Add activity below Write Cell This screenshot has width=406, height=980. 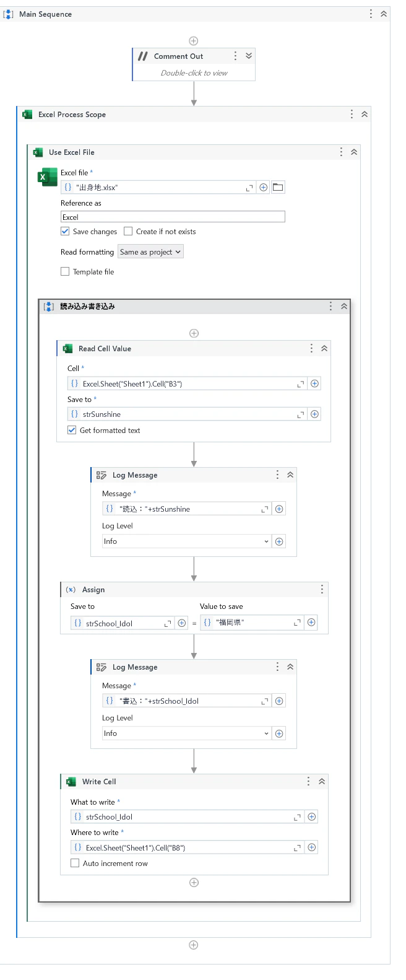[x=194, y=883]
